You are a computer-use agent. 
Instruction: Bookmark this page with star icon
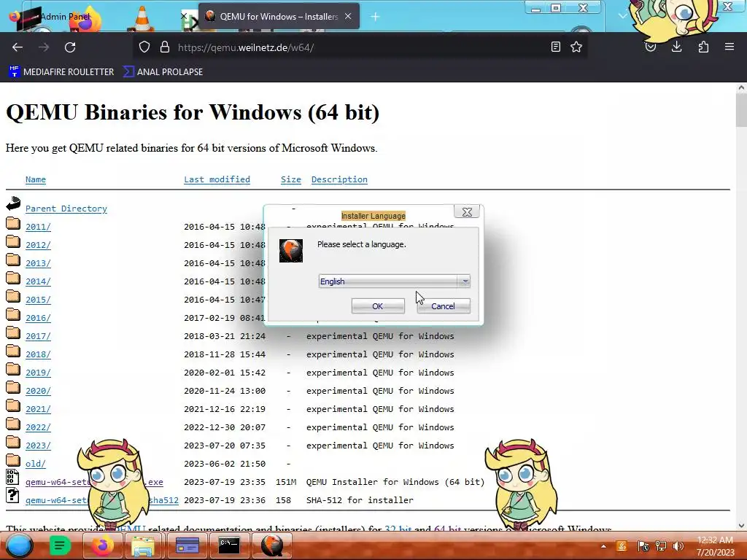click(x=576, y=47)
